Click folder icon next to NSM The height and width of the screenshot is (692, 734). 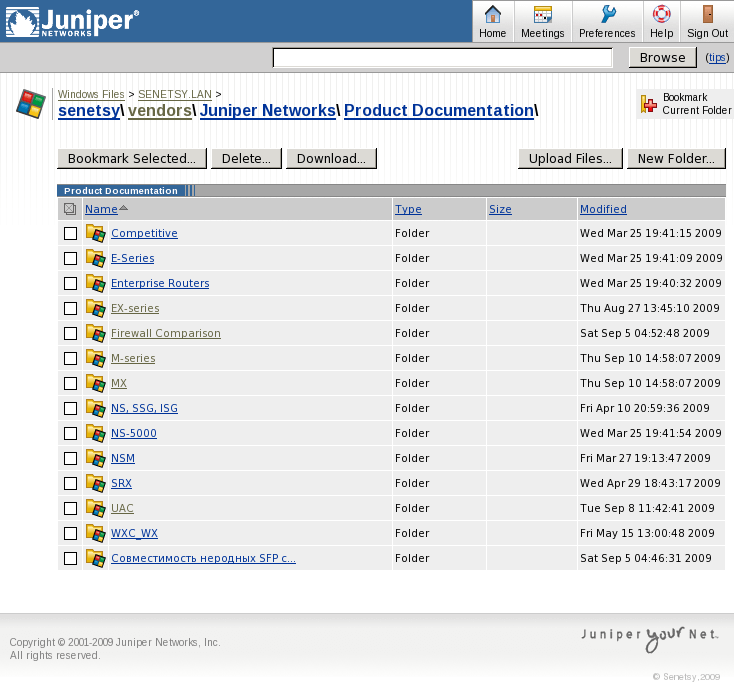click(x=95, y=458)
